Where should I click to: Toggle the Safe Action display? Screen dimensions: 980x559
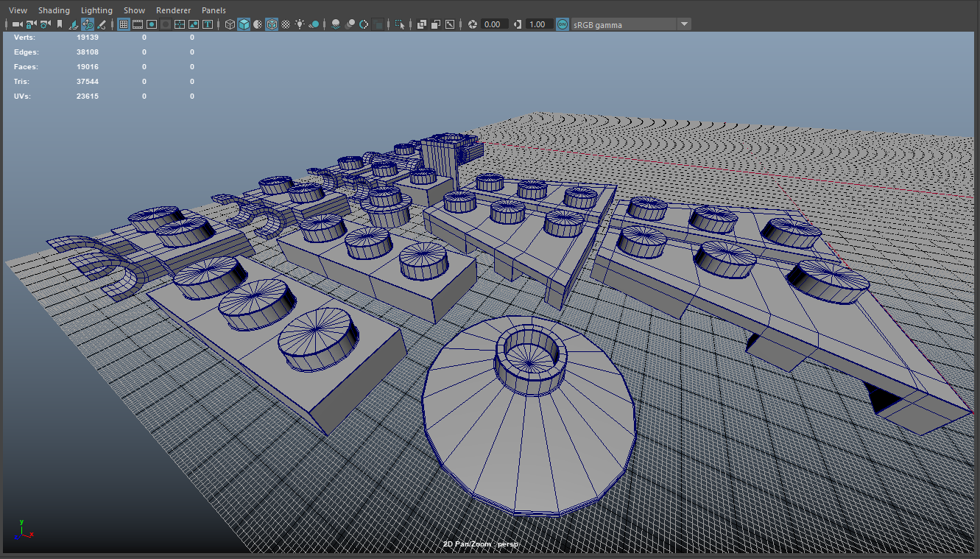point(194,24)
